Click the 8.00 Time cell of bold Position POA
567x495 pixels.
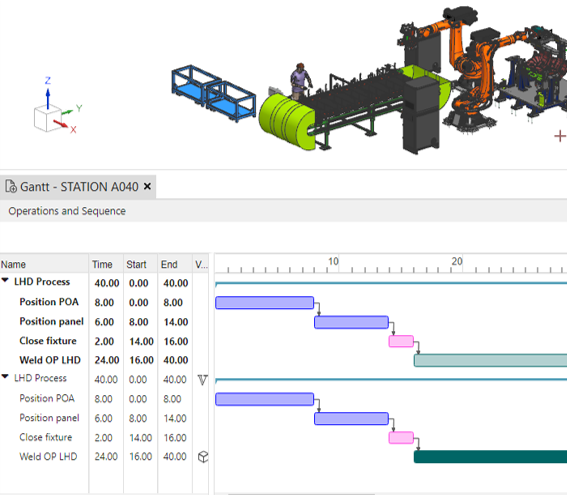[104, 303]
